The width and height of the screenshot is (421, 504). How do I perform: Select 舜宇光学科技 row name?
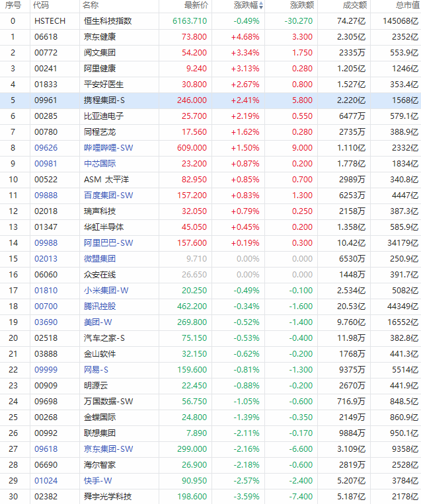click(x=108, y=497)
